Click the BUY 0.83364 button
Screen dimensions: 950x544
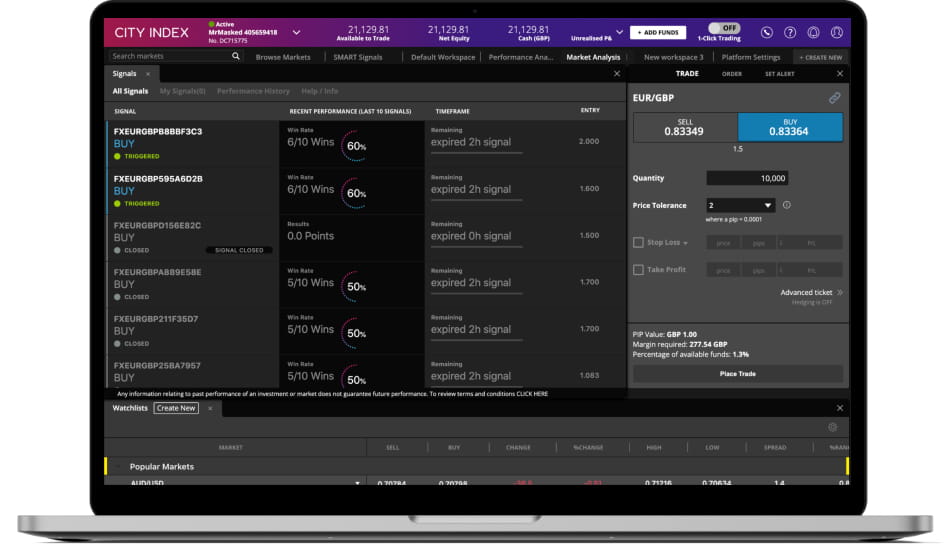(790, 127)
